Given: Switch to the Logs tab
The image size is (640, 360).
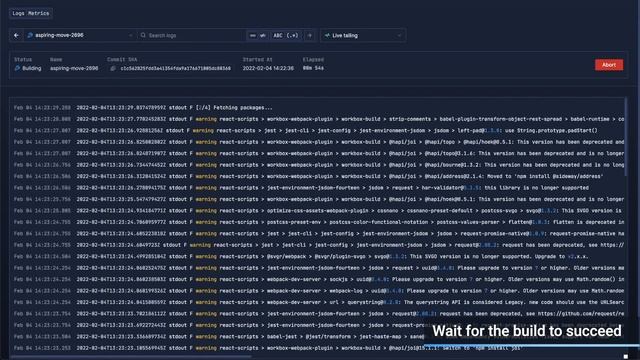Looking at the screenshot, I should 18,13.
